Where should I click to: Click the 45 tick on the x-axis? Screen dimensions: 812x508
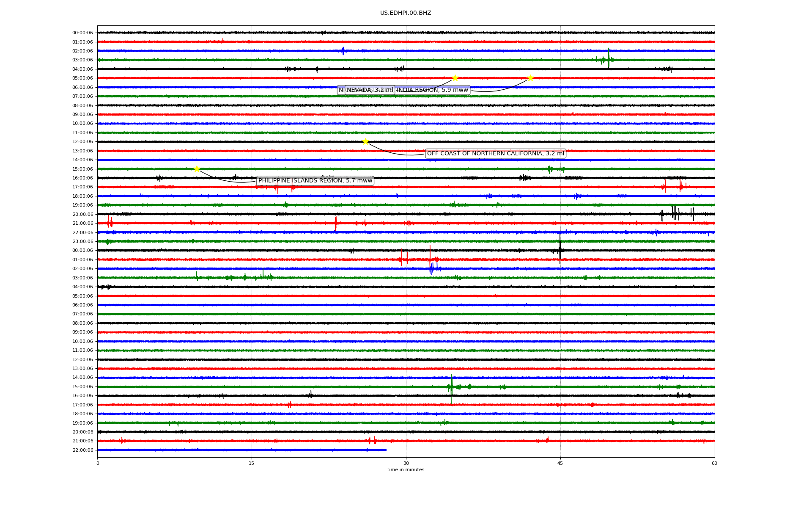click(560, 463)
